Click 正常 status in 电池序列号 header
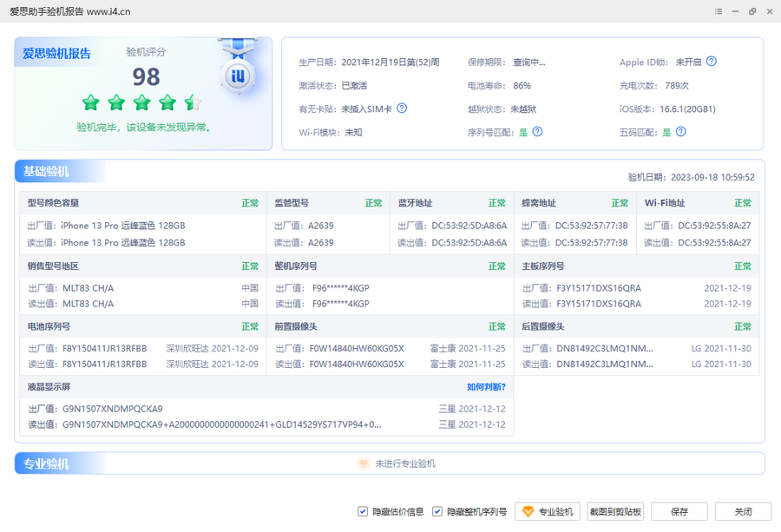 pyautogui.click(x=250, y=327)
